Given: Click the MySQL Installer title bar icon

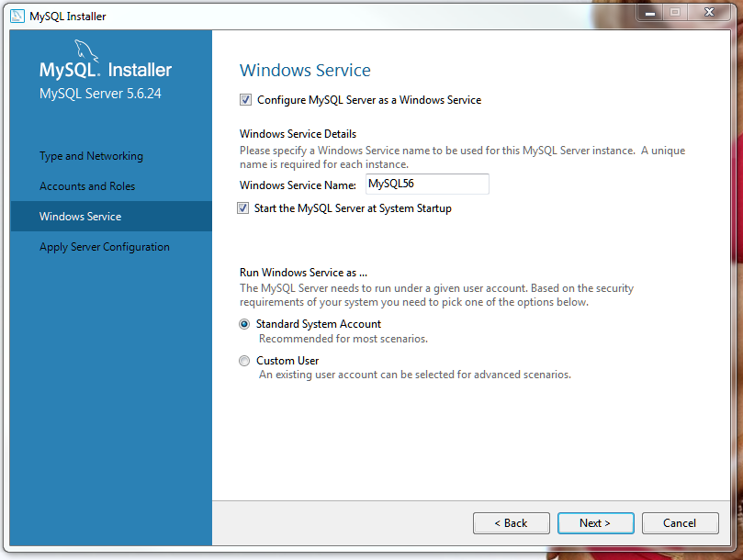Looking at the screenshot, I should (x=17, y=17).
